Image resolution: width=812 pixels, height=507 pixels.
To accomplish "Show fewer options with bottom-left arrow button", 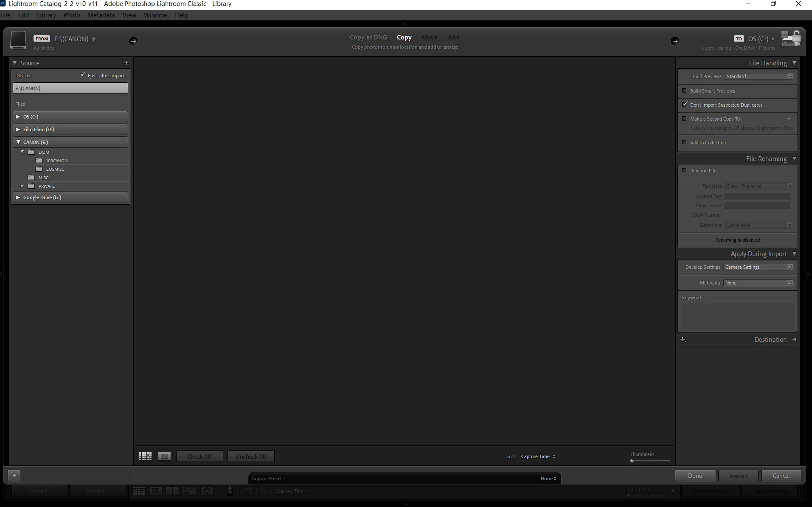I will pyautogui.click(x=14, y=475).
